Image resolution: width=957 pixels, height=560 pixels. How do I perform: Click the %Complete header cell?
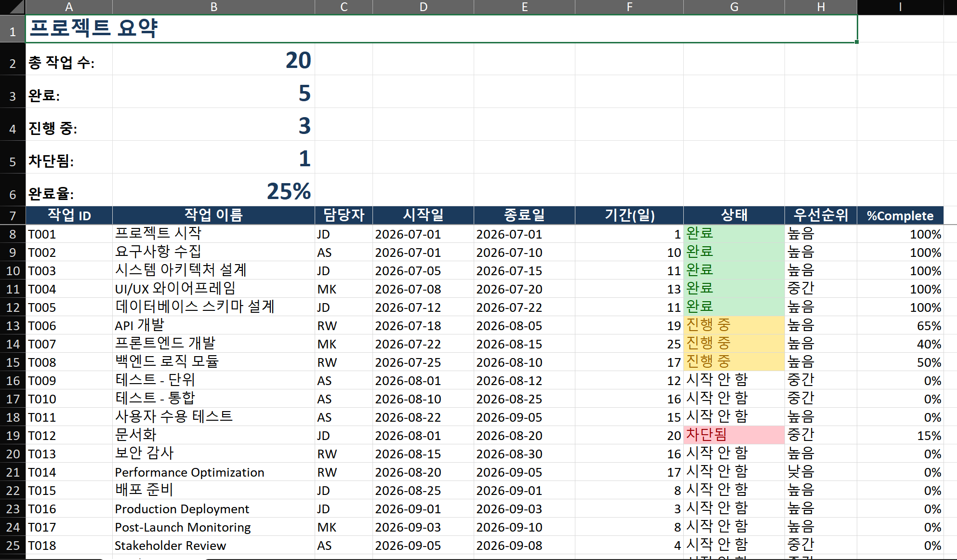(x=900, y=215)
